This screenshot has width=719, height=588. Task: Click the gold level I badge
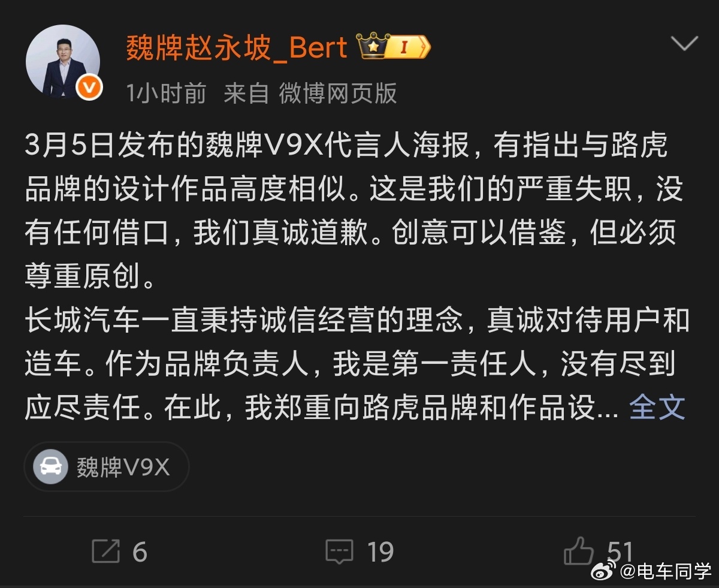(407, 47)
